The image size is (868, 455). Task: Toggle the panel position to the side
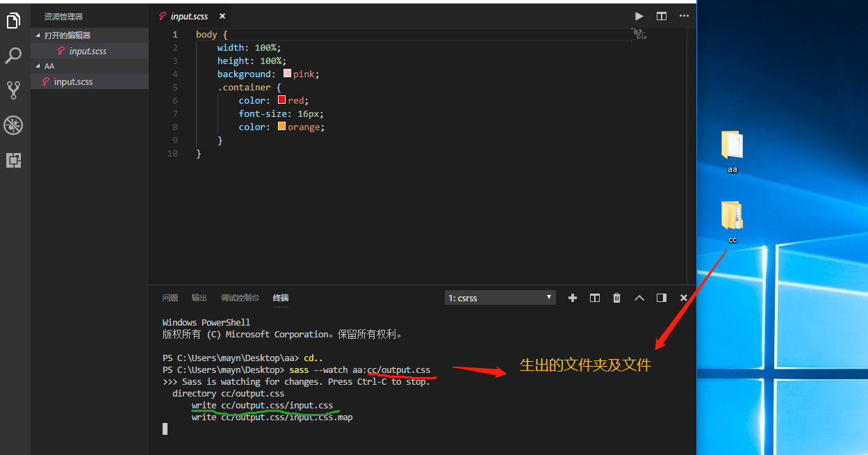pos(662,298)
